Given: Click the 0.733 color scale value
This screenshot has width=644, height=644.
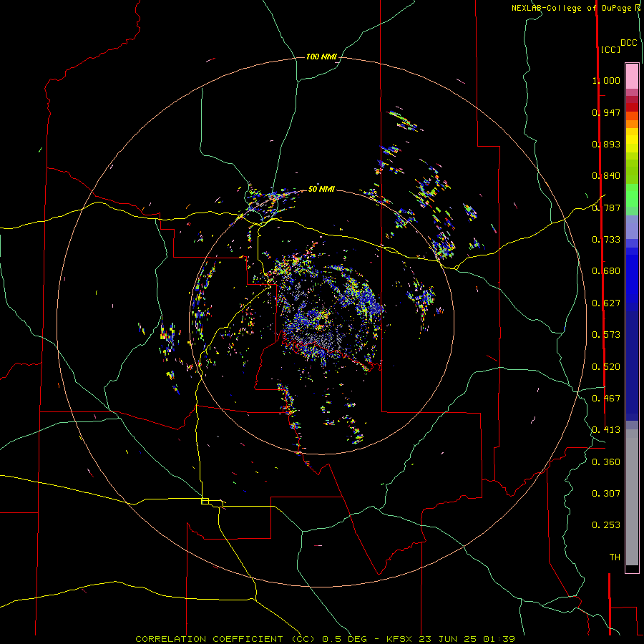Looking at the screenshot, I should 606,240.
